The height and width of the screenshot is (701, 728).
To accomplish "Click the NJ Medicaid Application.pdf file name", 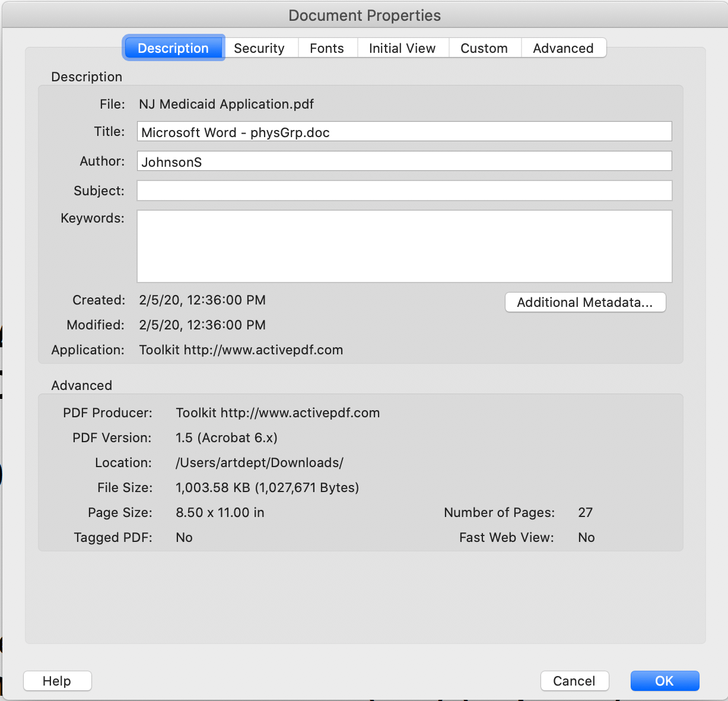I will coord(227,104).
